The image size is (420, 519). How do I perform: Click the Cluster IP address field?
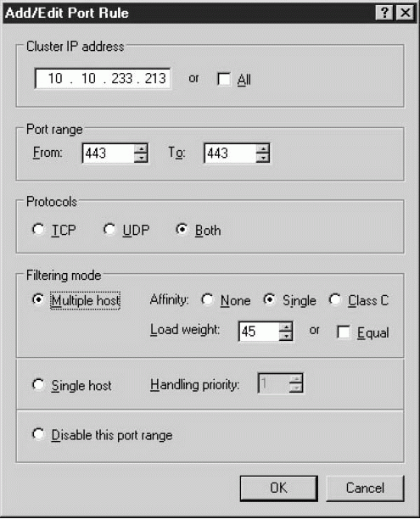tap(103, 79)
